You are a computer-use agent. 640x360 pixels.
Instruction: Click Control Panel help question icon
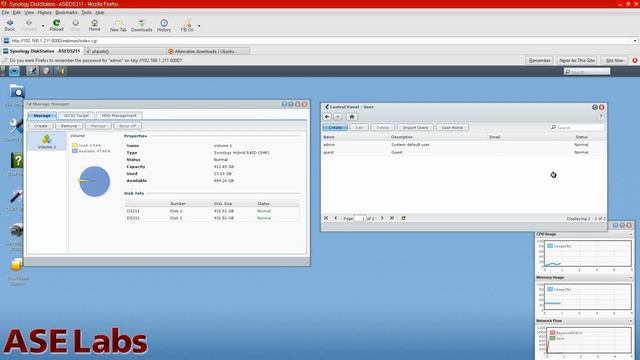601,117
